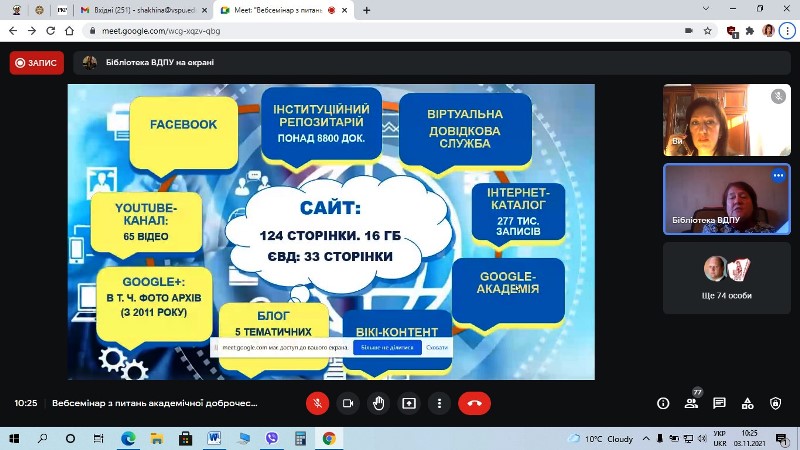Switch to Microsoft Word on the taskbar
The image size is (800, 450).
tap(214, 438)
